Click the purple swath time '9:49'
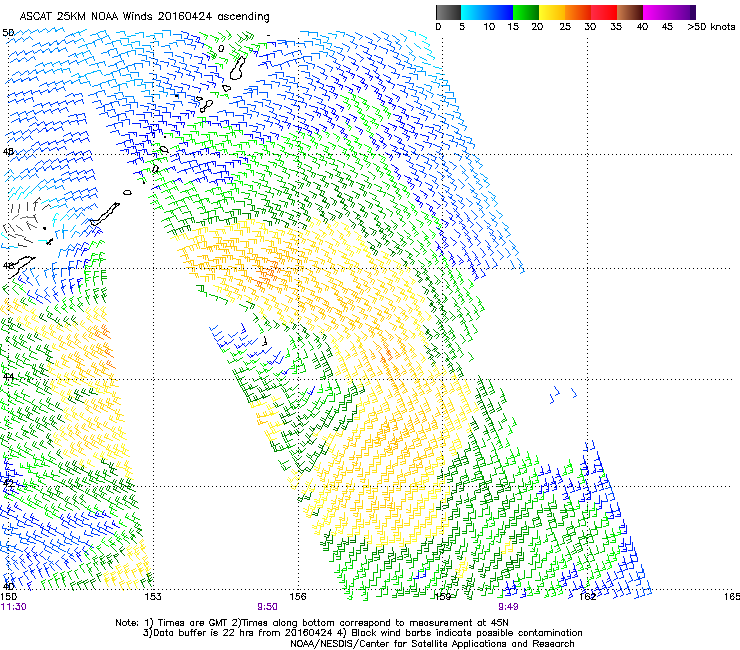The width and height of the screenshot is (740, 650). pyautogui.click(x=508, y=607)
